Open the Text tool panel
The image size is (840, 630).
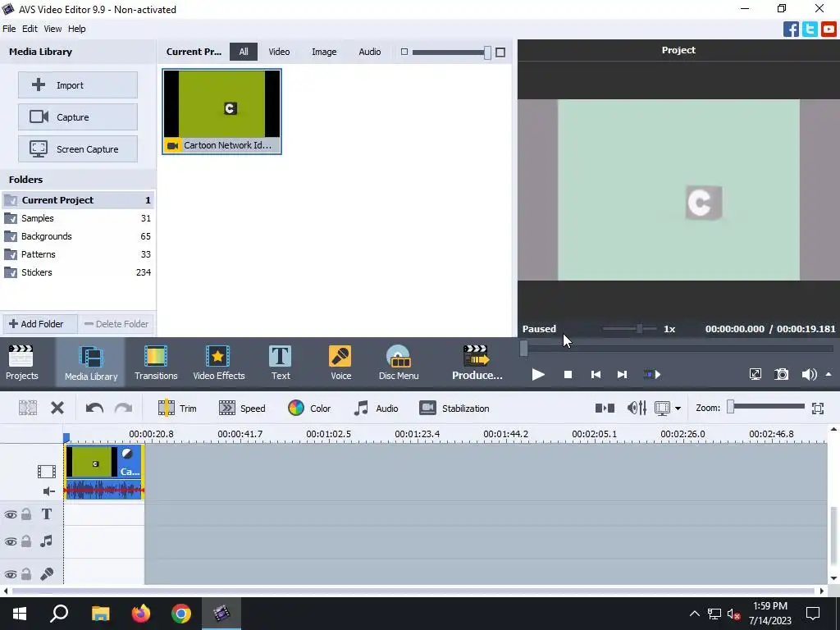coord(281,363)
